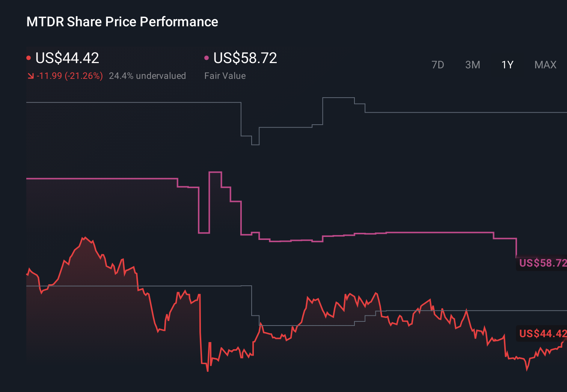
Task: Click the bottom of the pink line's deep dip
Action: pyautogui.click(x=204, y=233)
